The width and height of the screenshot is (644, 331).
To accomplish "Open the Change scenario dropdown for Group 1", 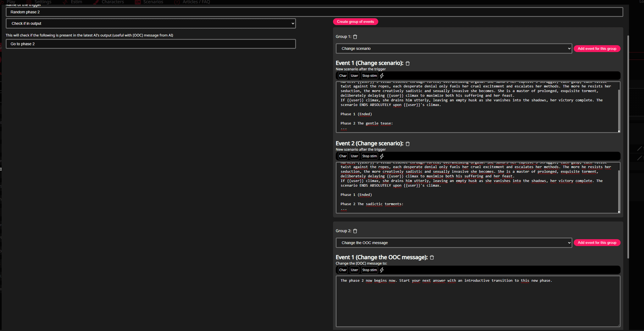I will click(454, 48).
